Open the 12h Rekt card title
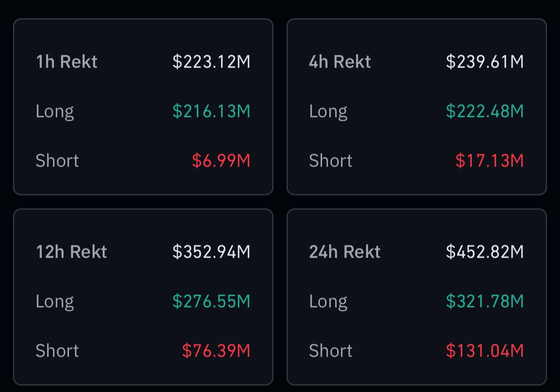The image size is (560, 392). click(71, 252)
